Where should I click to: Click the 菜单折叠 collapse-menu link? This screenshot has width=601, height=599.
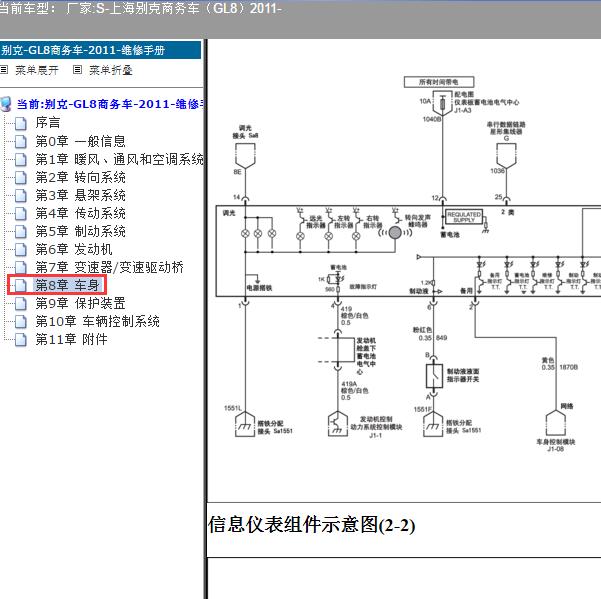tap(111, 70)
